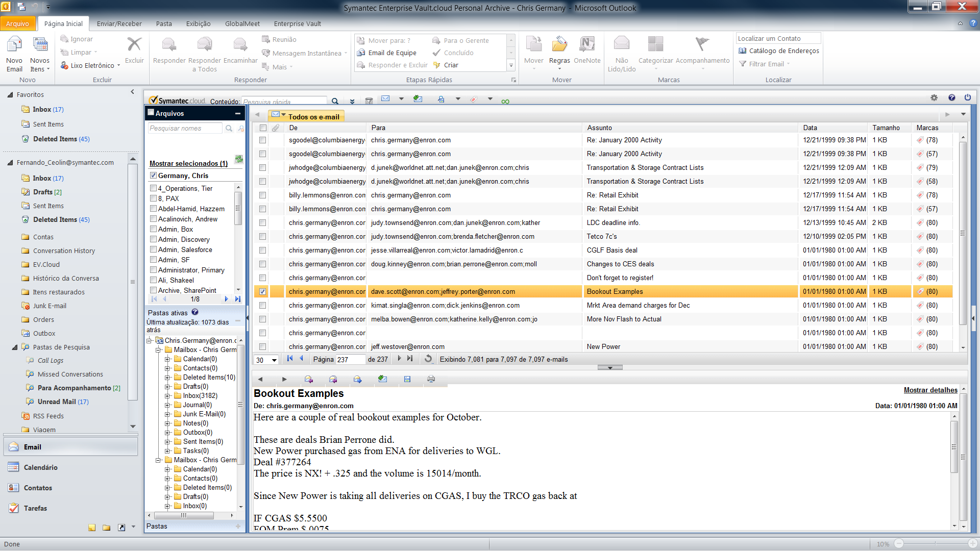Click the Symantec quick search magnifier icon

(335, 101)
